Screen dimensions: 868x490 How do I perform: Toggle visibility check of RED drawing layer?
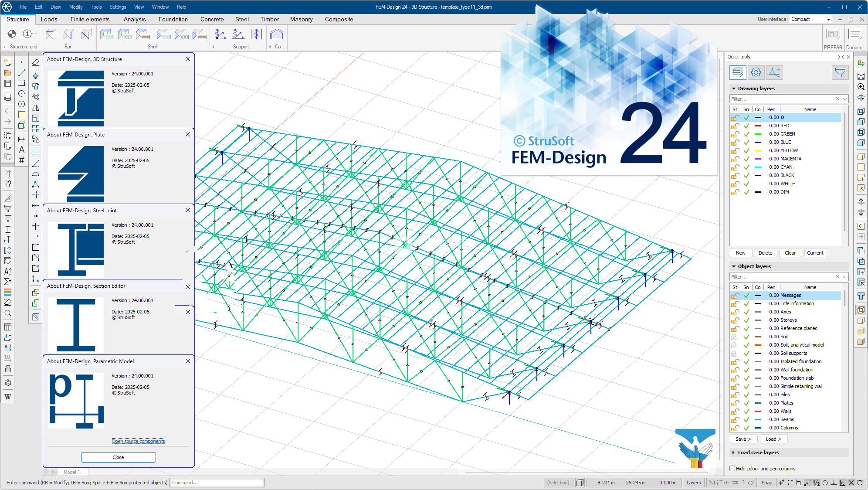(746, 126)
